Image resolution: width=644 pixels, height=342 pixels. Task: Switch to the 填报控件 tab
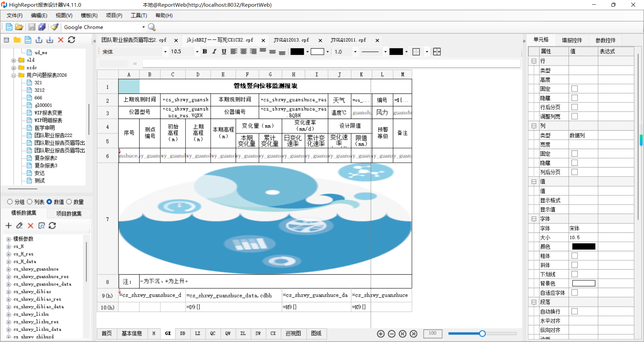(x=572, y=40)
